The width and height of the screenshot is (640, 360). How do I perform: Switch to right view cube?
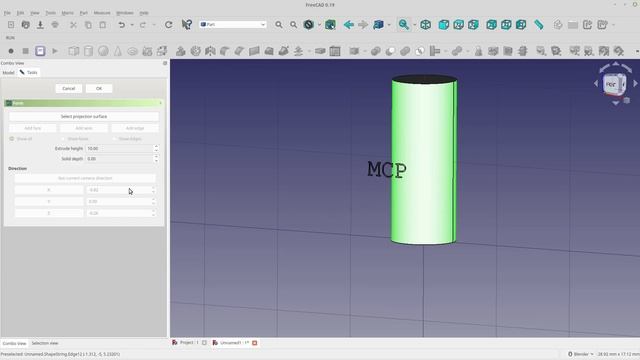coord(473,25)
